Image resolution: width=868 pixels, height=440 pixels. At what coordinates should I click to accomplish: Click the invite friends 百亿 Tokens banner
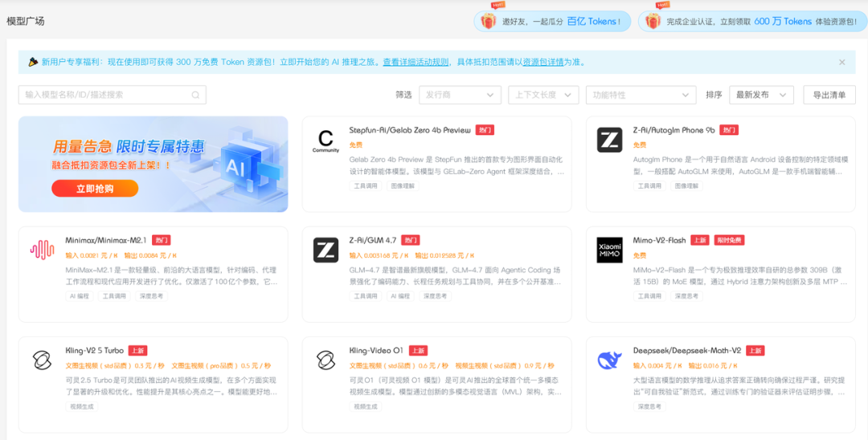[x=552, y=21]
